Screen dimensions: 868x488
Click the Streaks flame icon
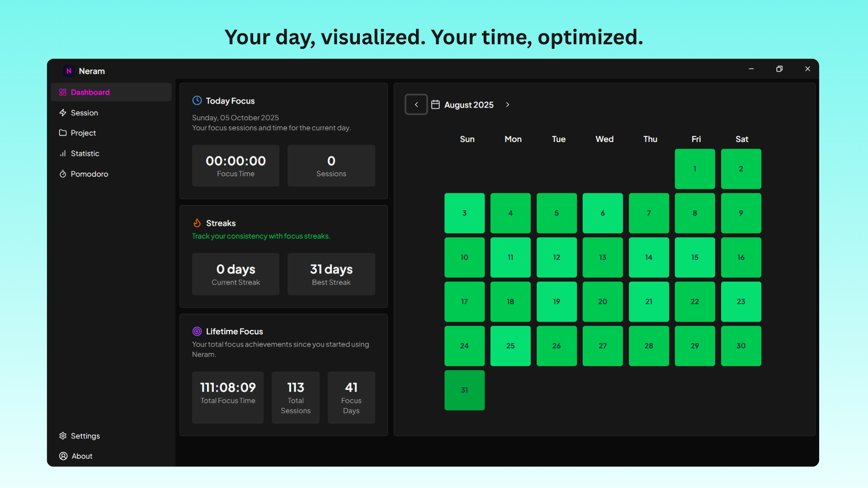tap(197, 223)
